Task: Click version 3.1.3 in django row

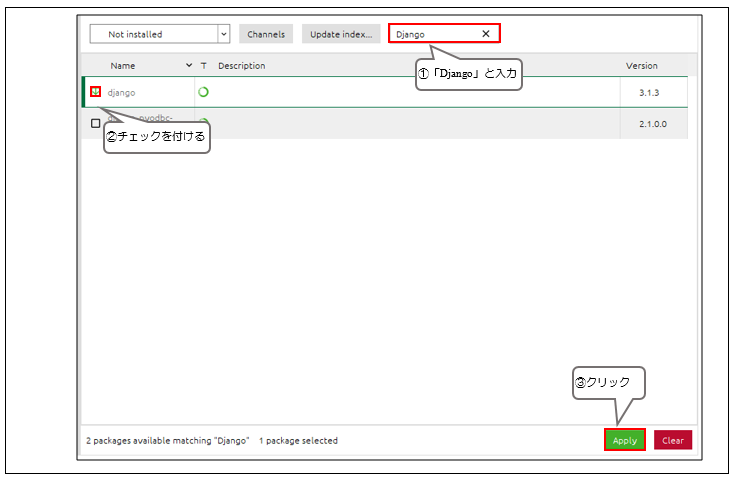Action: (x=651, y=92)
